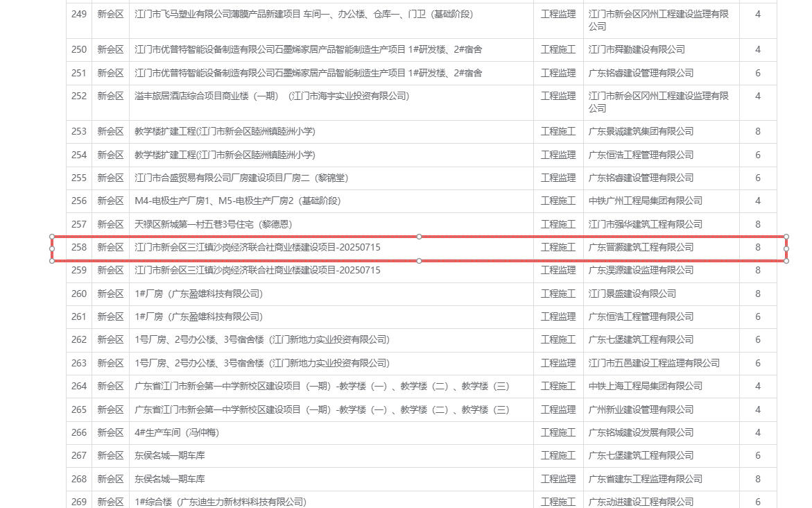Click the project name 溢丰旅居酒店综合项目商业楼（一期）
This screenshot has width=812, height=508.
[272, 96]
